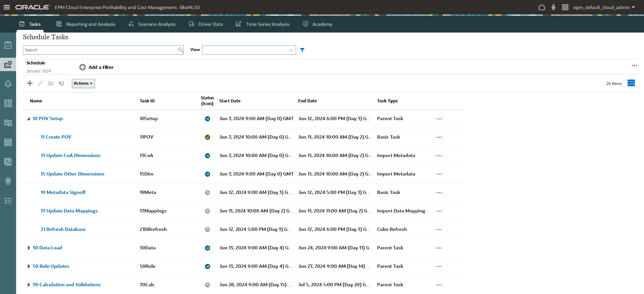Click the refresh icon in toolbar

[61, 83]
